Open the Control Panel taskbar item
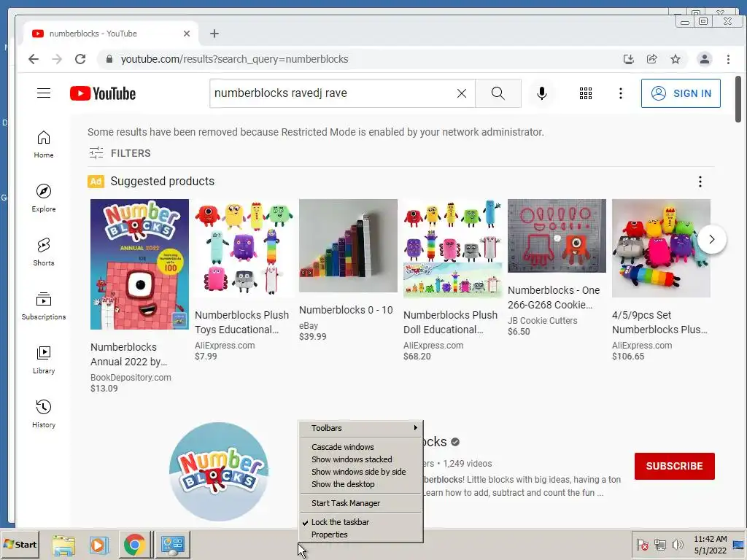 coord(173,544)
